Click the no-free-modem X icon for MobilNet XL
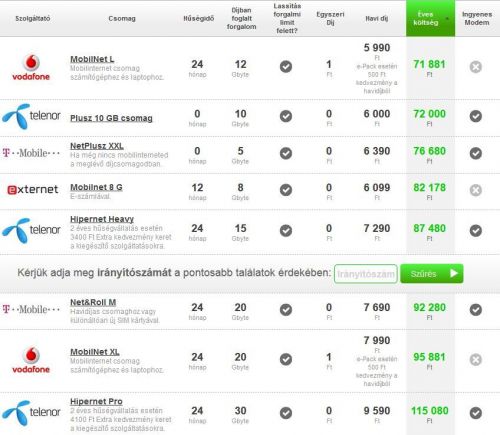Viewport: 500px width, 435px height. (x=476, y=360)
